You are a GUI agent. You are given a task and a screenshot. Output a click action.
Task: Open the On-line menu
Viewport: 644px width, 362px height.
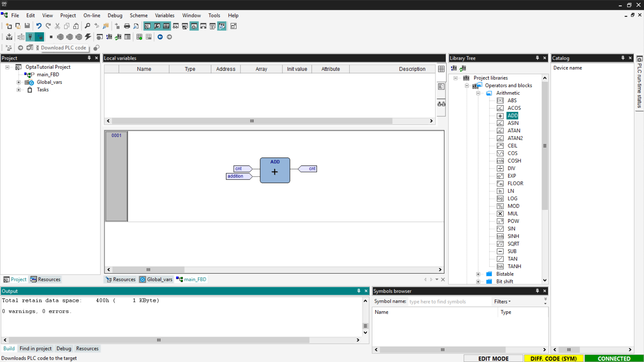pos(92,15)
